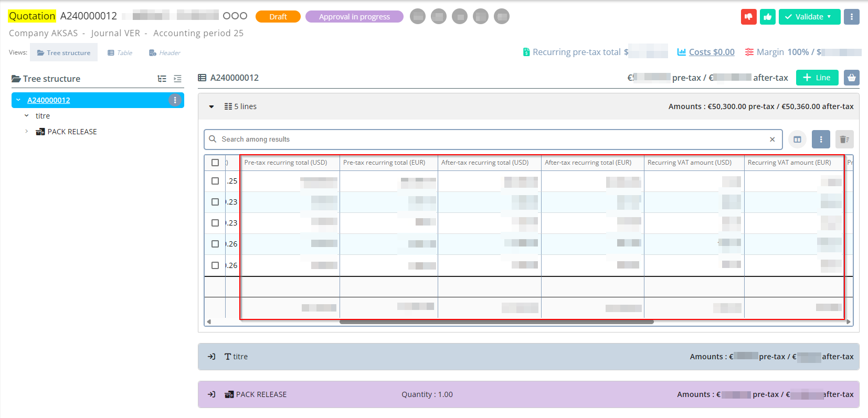Click the delete lines trash icon
Image resolution: width=868 pixels, height=418 pixels.
(844, 140)
